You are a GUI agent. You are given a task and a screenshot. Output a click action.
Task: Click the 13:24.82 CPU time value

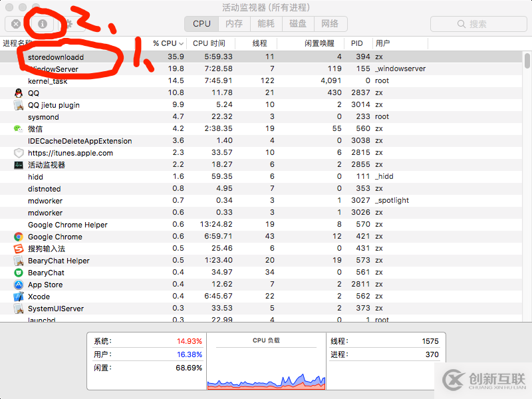(x=217, y=224)
